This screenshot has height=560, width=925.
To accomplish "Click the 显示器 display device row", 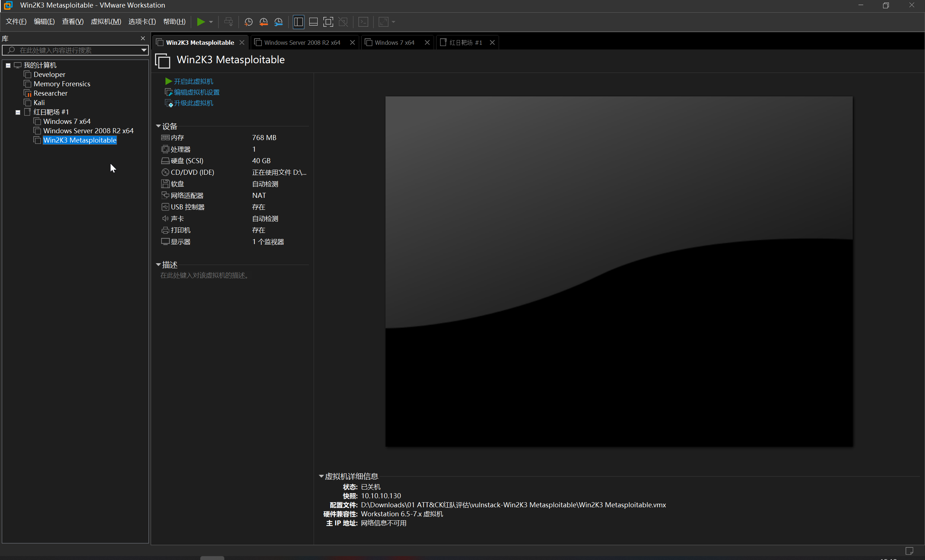I will pyautogui.click(x=233, y=242).
